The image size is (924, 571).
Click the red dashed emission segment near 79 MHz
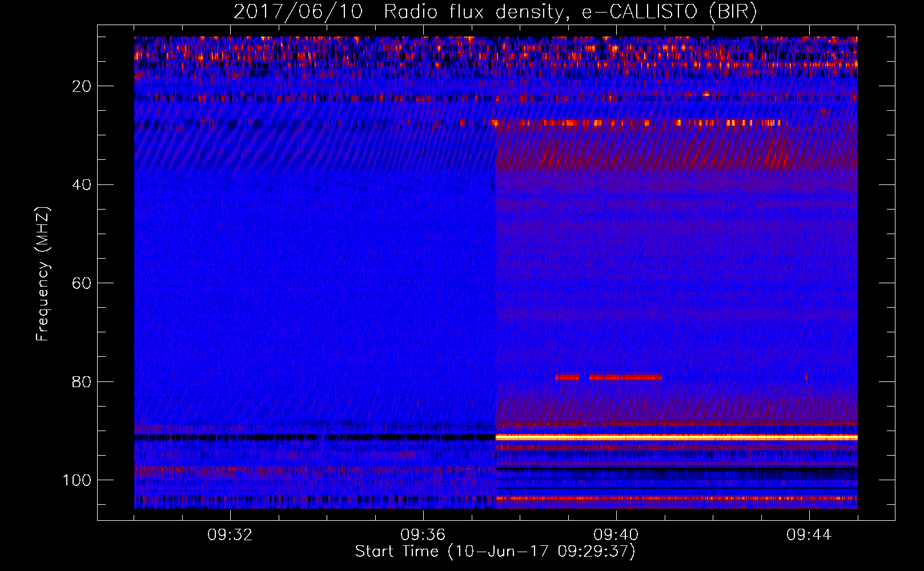[x=608, y=377]
